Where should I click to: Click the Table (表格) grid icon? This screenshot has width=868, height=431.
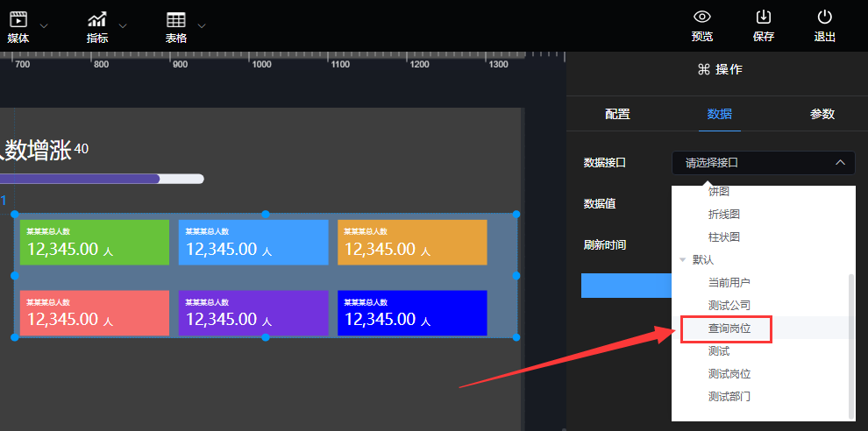176,18
